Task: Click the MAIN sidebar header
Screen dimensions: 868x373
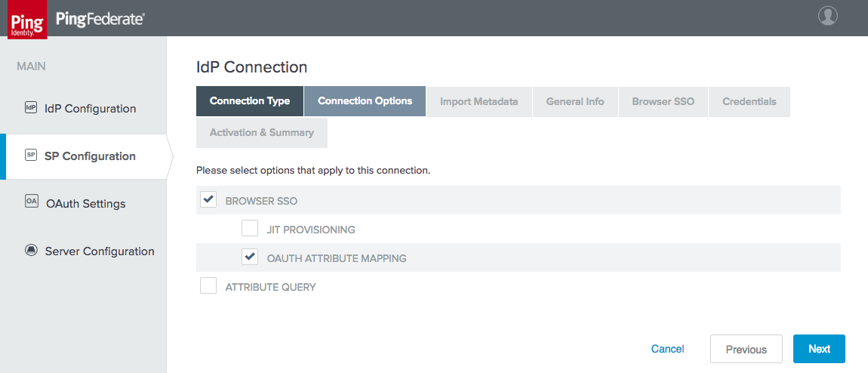Action: pos(32,66)
